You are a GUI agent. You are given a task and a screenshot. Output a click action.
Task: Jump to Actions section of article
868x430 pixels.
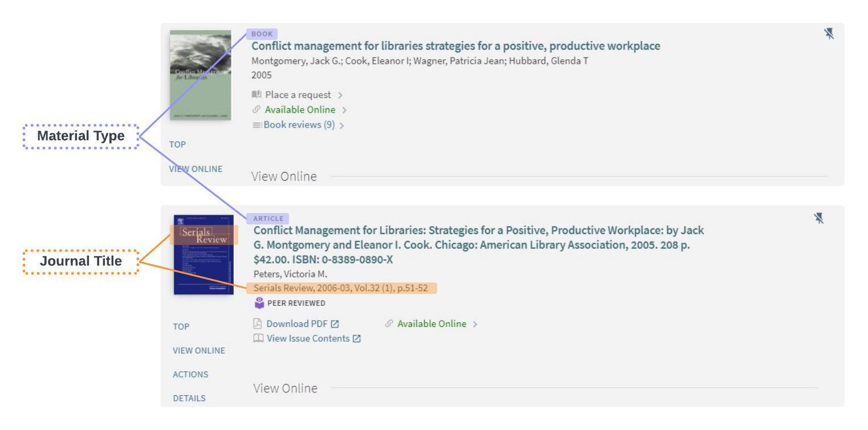coord(190,374)
